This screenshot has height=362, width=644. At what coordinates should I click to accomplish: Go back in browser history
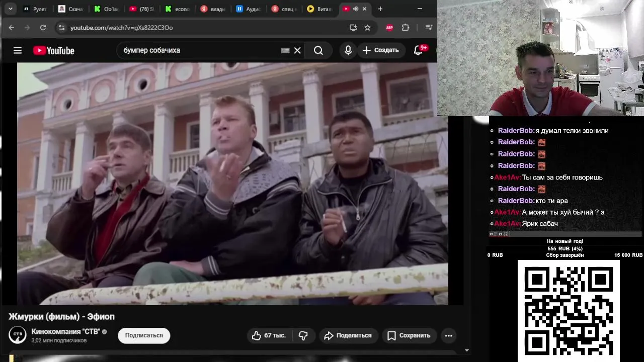pos(12,28)
